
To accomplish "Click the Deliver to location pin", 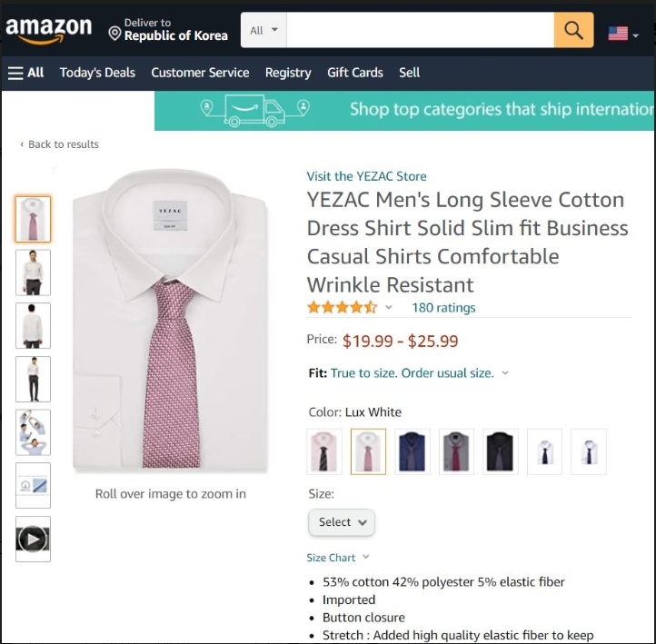I will tap(114, 34).
